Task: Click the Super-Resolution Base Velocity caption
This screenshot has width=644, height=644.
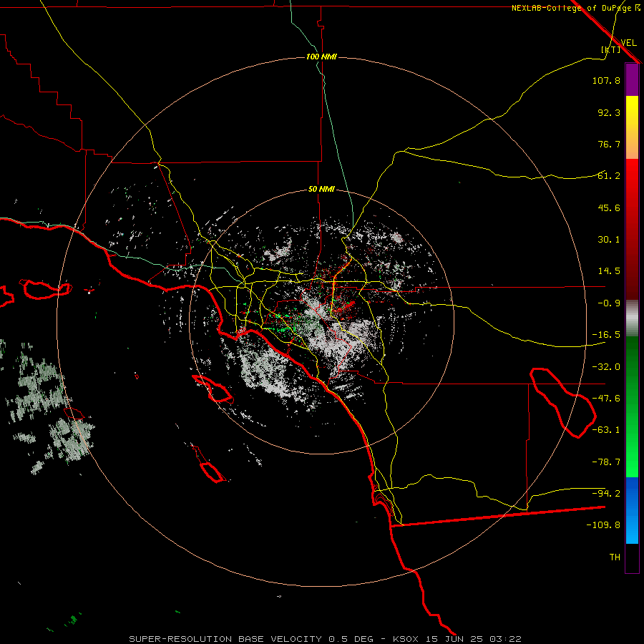Action: coord(326,639)
